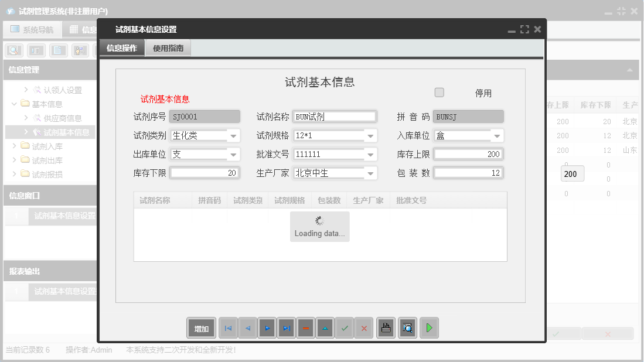Enable the 停用 (disable) checkbox
Viewport: 644px width, 362px height.
coord(439,92)
